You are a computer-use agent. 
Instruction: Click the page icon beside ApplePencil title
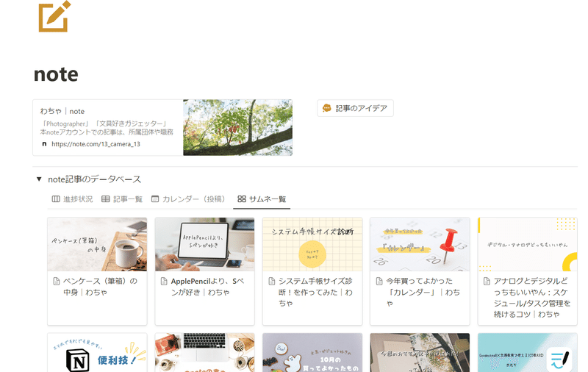(164, 282)
